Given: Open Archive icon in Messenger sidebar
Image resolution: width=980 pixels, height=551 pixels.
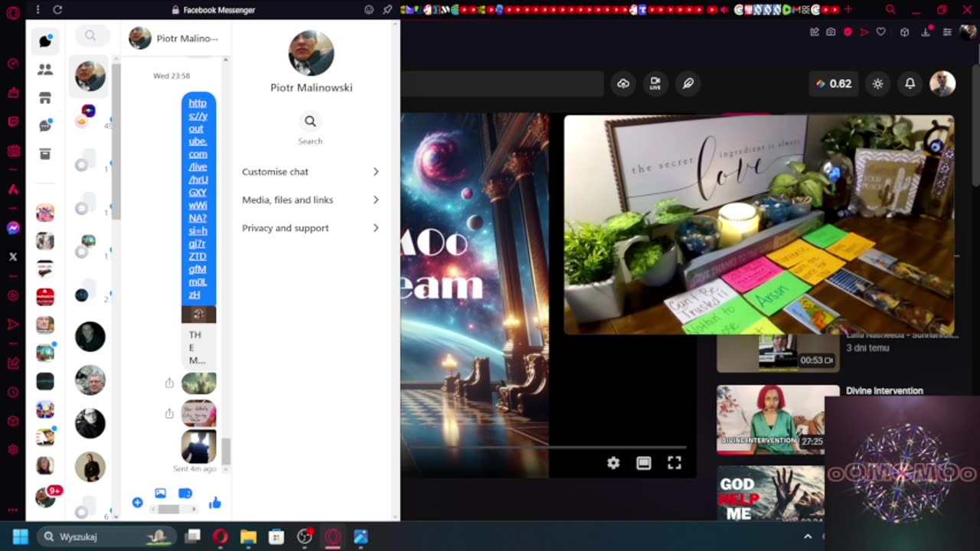Looking at the screenshot, I should coord(45,154).
